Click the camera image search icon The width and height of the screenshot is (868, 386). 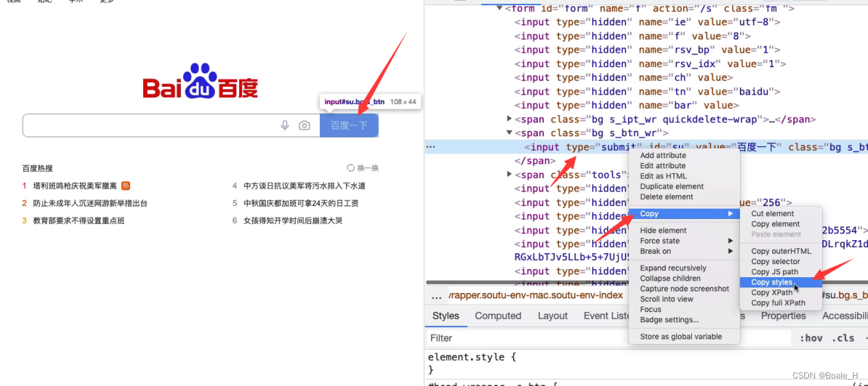pos(304,125)
